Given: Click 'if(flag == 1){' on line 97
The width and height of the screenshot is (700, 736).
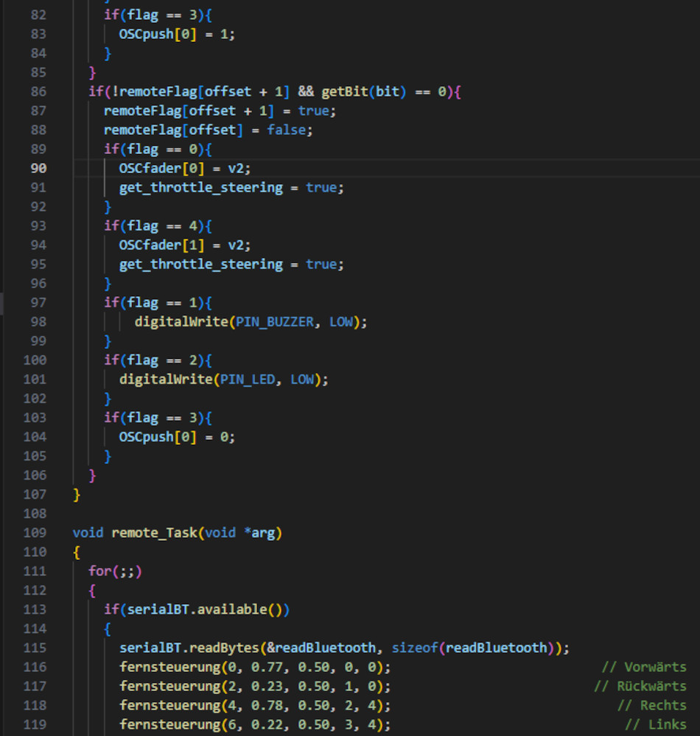Looking at the screenshot, I should (158, 303).
